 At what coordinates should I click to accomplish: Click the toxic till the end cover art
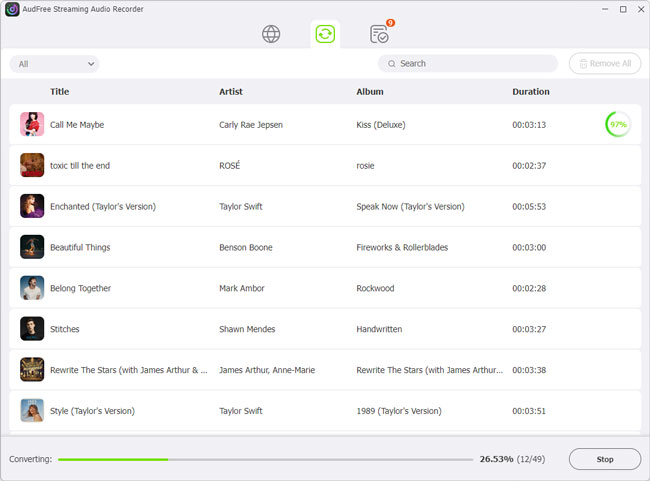(32, 165)
